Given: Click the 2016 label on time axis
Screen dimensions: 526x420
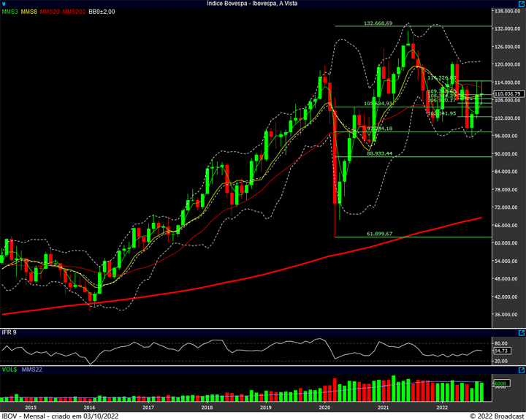Looking at the screenshot, I should click(x=89, y=407).
